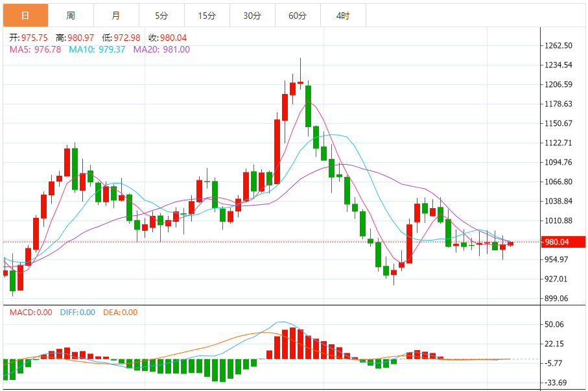Click the 50.06 MACD axis label
The width and height of the screenshot is (588, 391).
tap(554, 324)
